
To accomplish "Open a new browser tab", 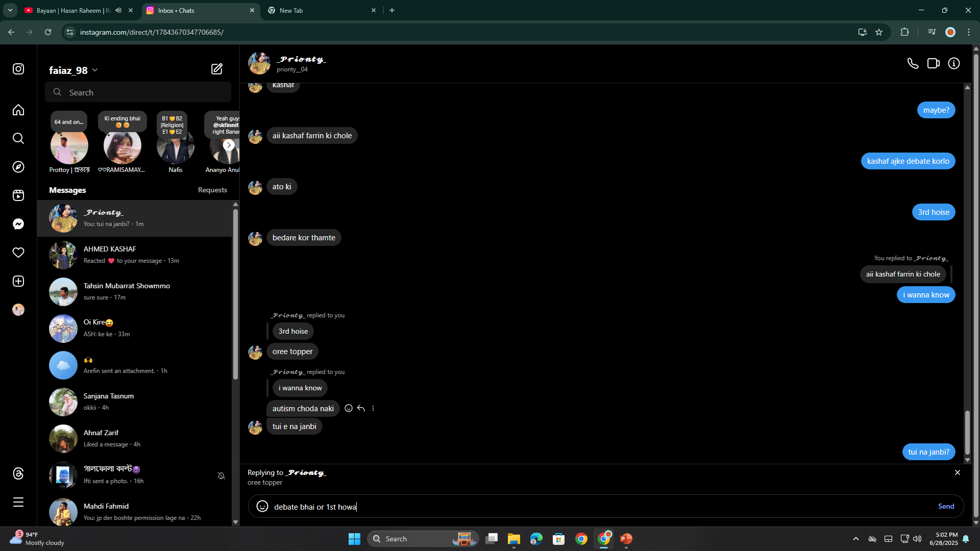I will (392, 10).
